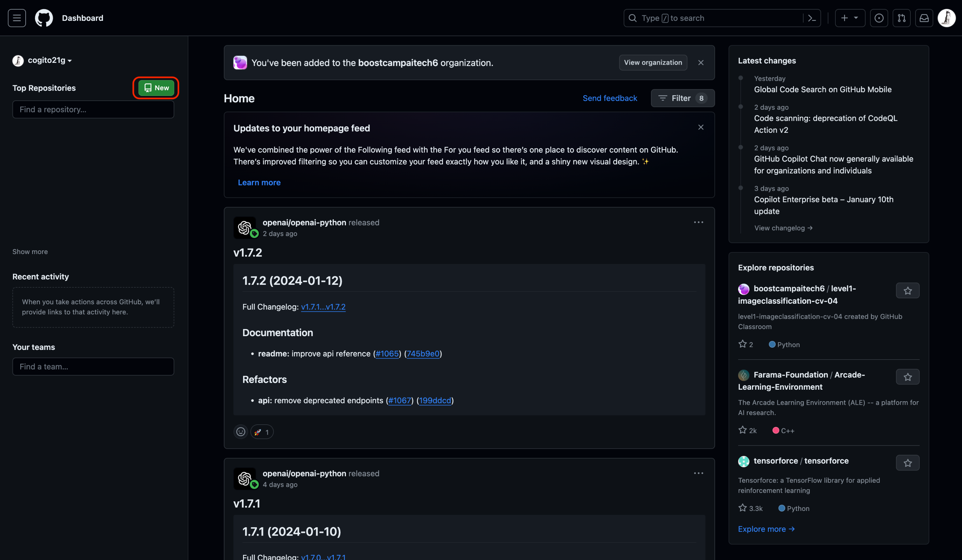Open the plus create-new dropdown
Viewport: 962px width, 560px height.
pyautogui.click(x=850, y=18)
